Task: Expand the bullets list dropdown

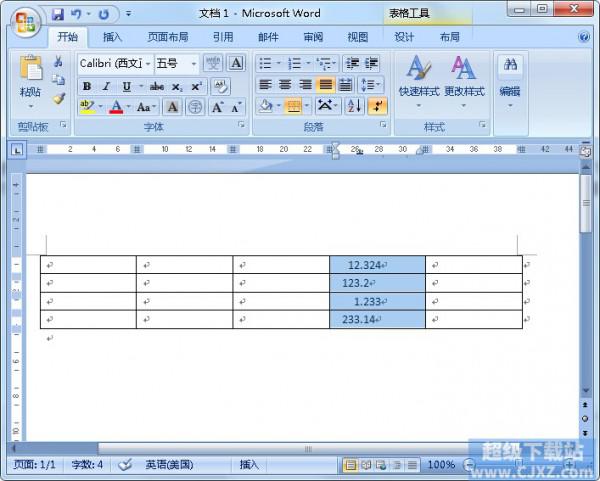Action: click(x=279, y=63)
